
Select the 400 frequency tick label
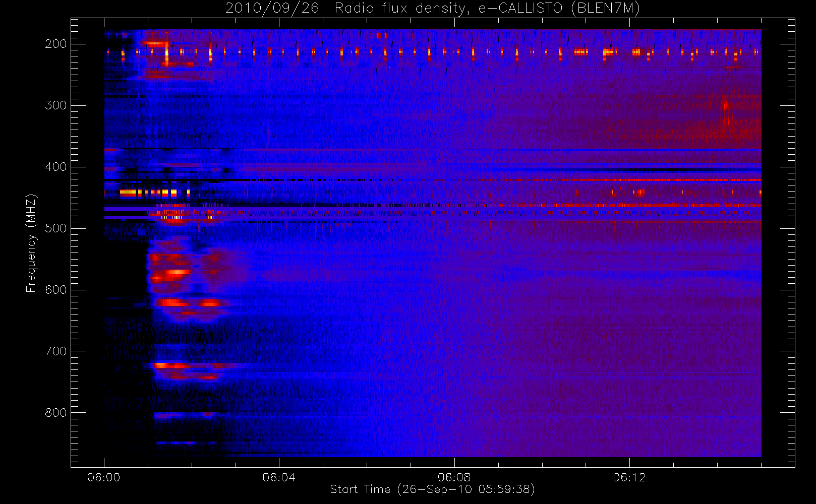55,167
